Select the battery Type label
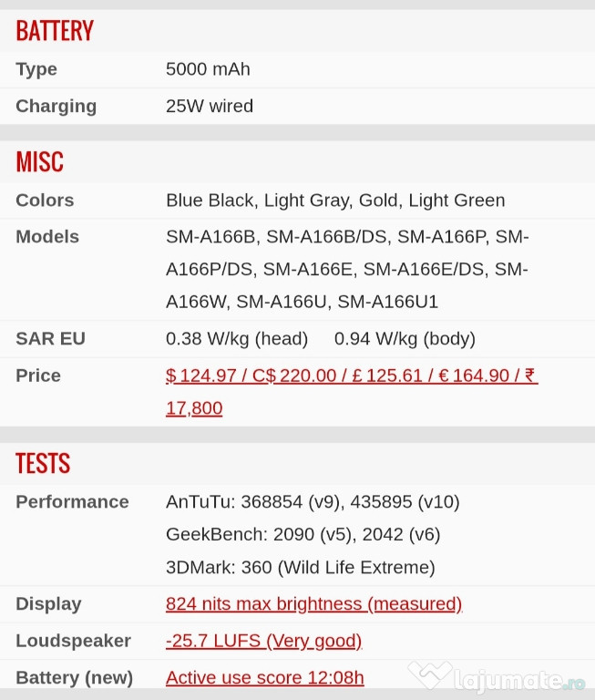The height and width of the screenshot is (700, 595). [x=36, y=69]
